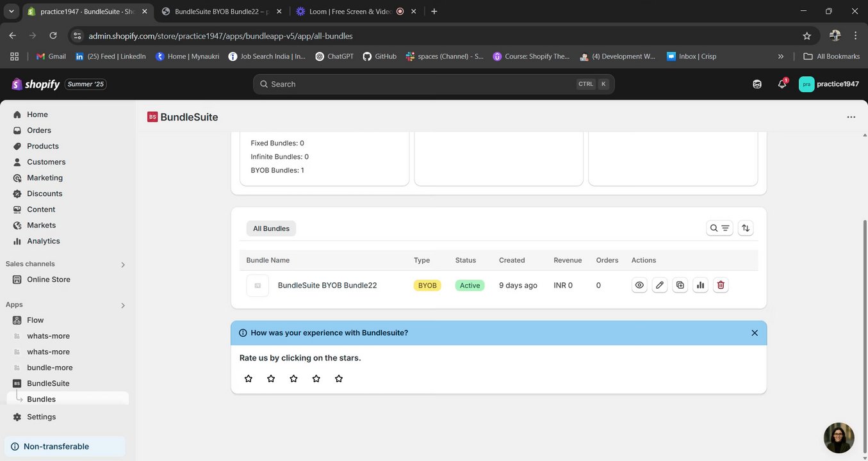This screenshot has width=868, height=461.
Task: Open analytics chart icon for Bundle22
Action: (x=700, y=285)
